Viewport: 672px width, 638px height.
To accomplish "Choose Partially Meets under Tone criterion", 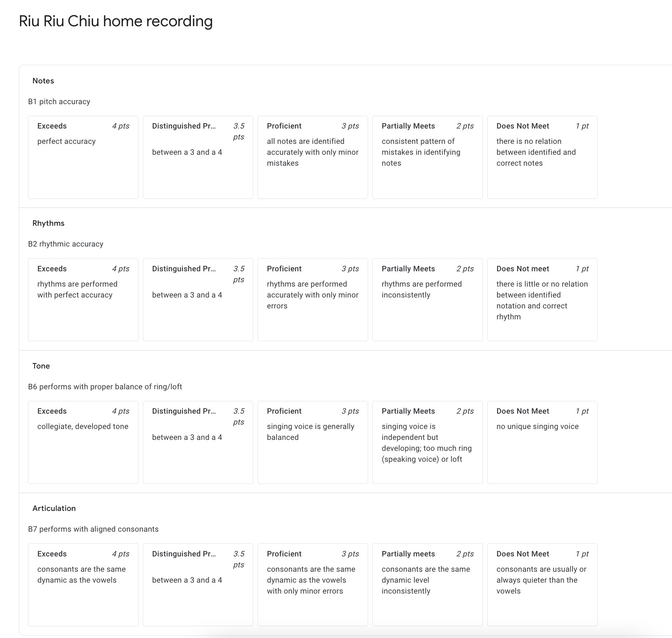I will (427, 442).
